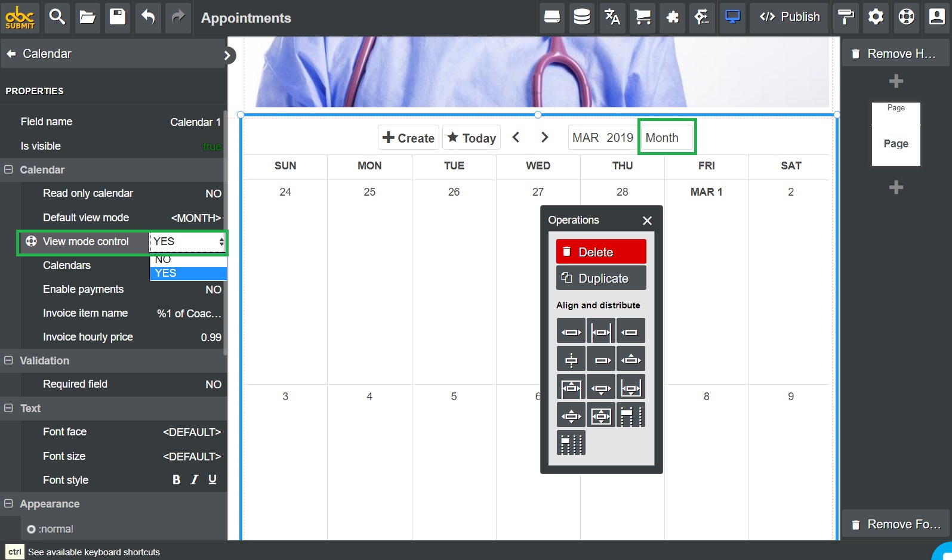The height and width of the screenshot is (560, 952).
Task: Toggle the Required field NO value
Action: [213, 385]
